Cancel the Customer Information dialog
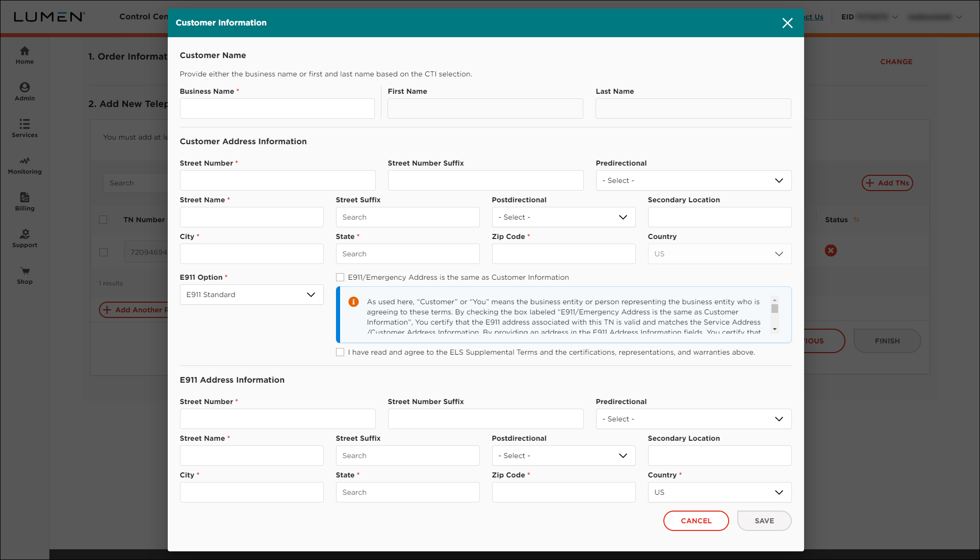The width and height of the screenshot is (980, 560). coord(695,520)
